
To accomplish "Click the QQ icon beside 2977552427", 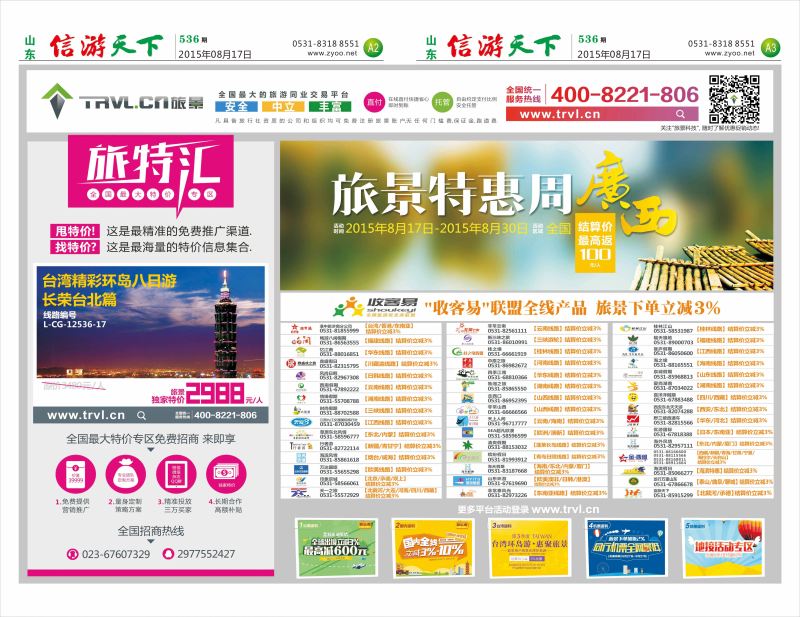I will tap(168, 554).
